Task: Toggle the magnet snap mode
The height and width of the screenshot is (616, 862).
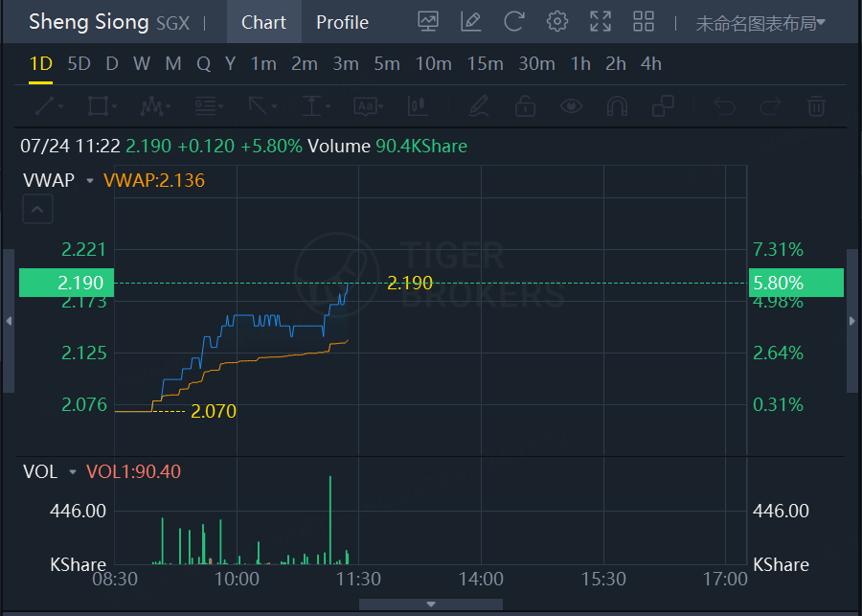Action: 617,105
